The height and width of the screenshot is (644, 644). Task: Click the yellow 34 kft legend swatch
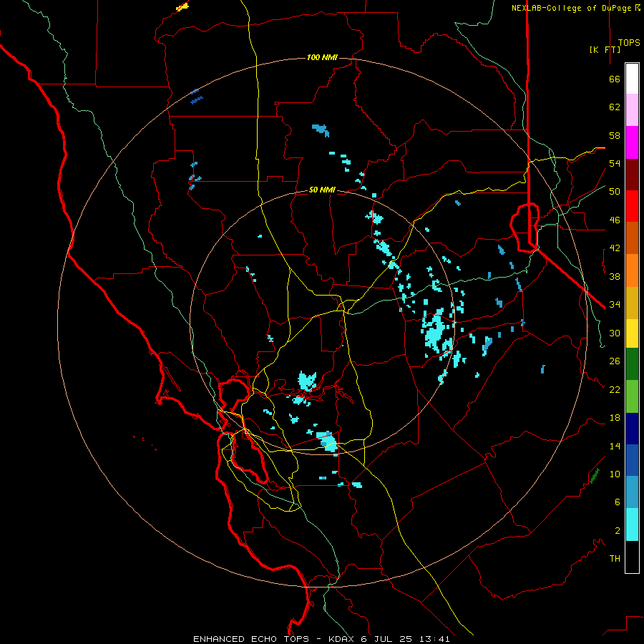pos(632,333)
